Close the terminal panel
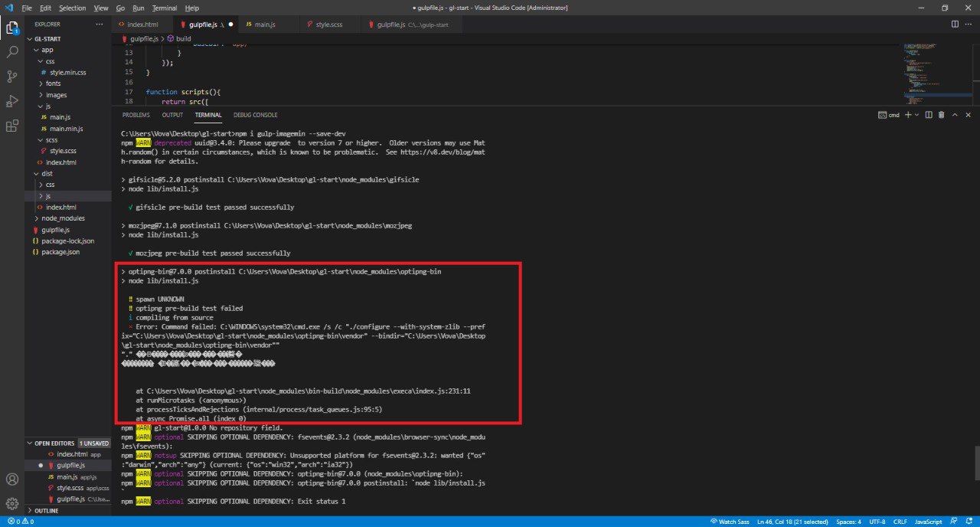This screenshot has width=980, height=527. (x=969, y=115)
